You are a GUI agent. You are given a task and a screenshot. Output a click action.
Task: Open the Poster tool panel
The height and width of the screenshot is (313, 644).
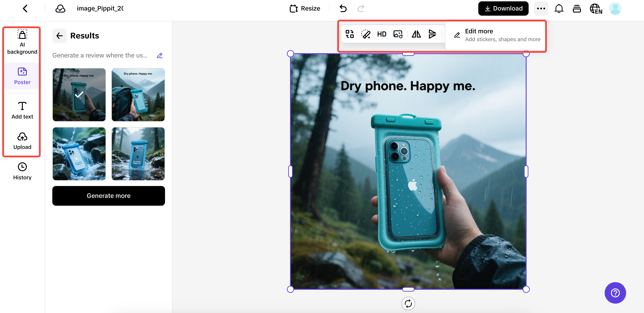pyautogui.click(x=22, y=76)
